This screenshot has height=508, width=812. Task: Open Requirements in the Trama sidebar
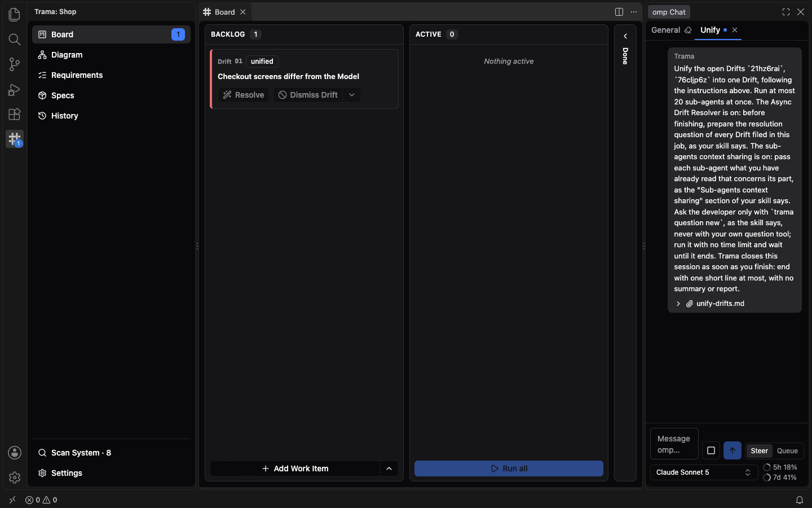(x=111, y=75)
